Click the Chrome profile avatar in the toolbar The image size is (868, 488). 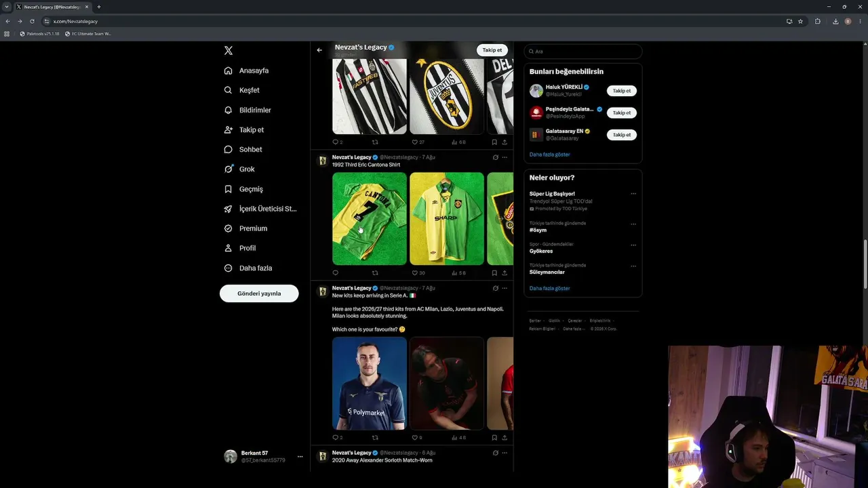click(848, 21)
